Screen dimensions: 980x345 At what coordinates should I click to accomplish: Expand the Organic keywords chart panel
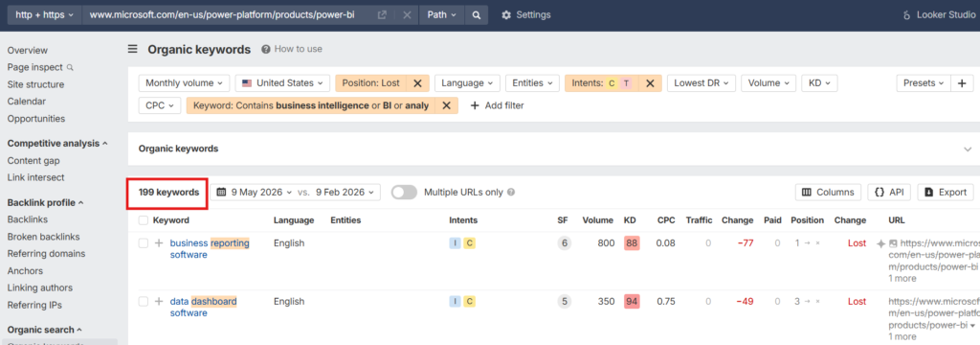(x=968, y=149)
